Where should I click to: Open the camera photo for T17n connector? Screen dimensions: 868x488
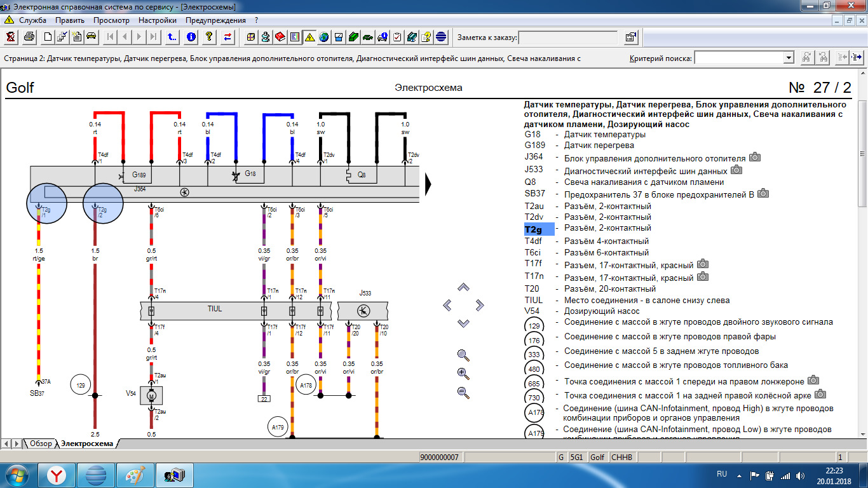point(702,276)
